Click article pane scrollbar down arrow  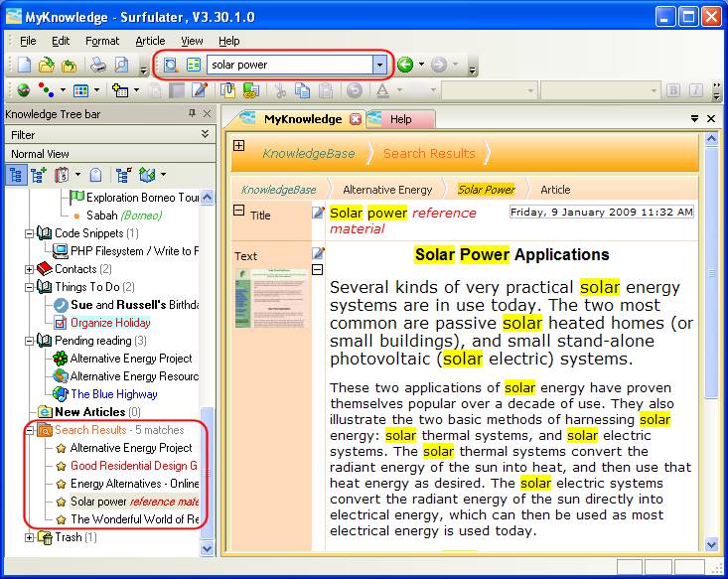click(x=711, y=544)
